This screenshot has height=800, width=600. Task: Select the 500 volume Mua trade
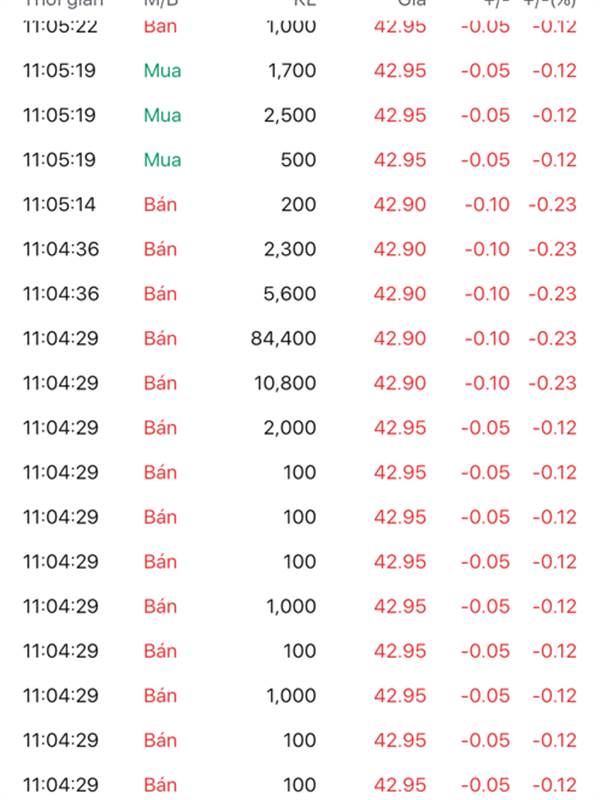click(x=298, y=160)
